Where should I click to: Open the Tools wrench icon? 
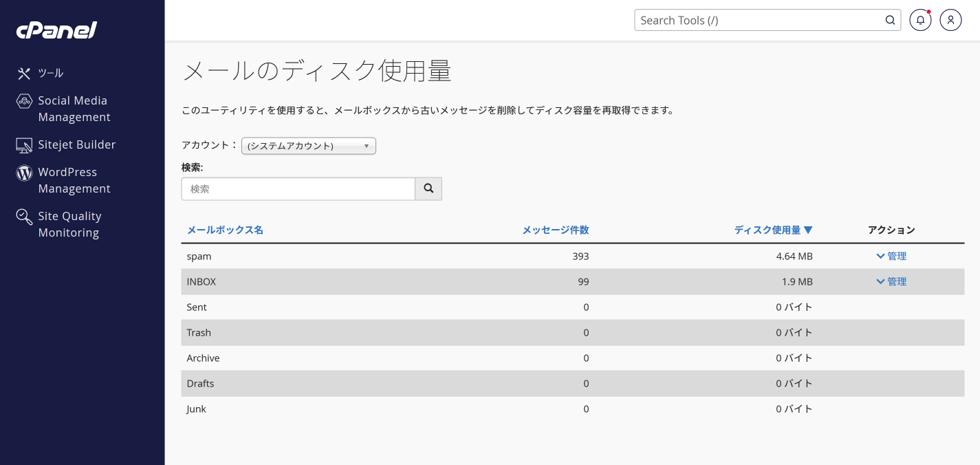coord(24,73)
